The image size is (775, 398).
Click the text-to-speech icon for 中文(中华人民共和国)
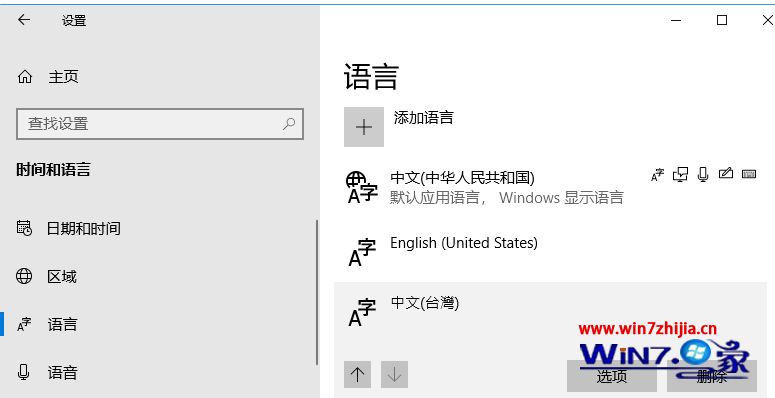[657, 175]
